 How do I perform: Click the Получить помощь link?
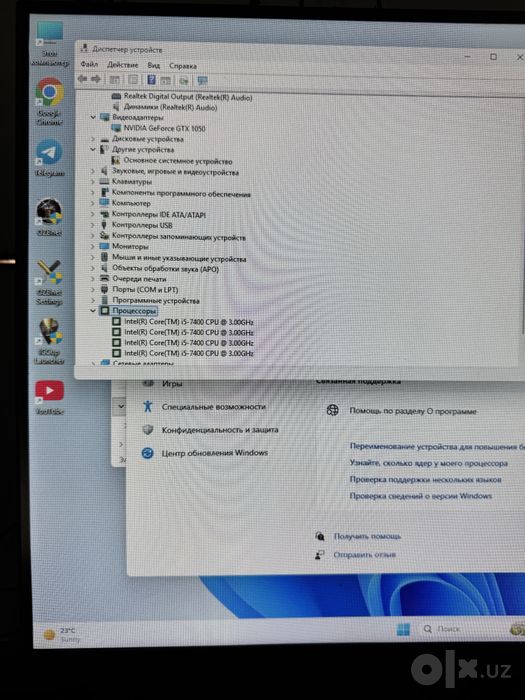tap(367, 536)
